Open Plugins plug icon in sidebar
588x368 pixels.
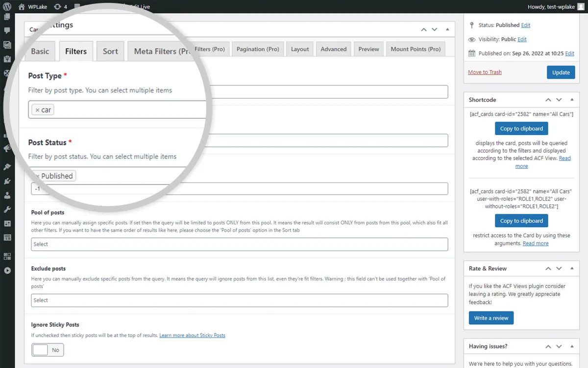coord(7,181)
